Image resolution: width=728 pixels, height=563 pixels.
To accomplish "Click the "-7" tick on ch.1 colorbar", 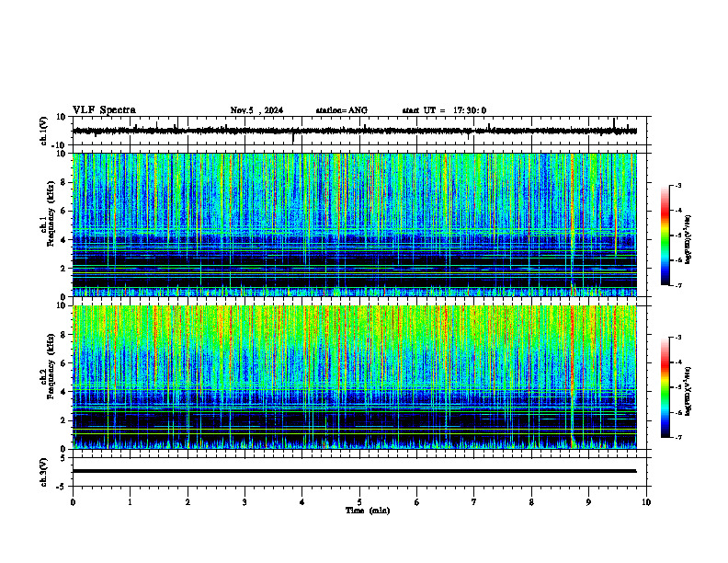I will [x=678, y=285].
